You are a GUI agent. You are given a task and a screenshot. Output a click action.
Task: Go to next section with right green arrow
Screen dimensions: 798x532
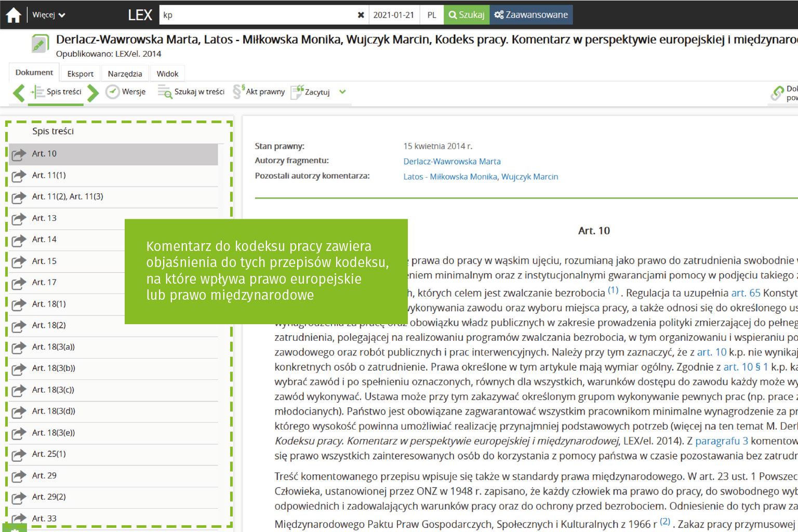click(93, 92)
